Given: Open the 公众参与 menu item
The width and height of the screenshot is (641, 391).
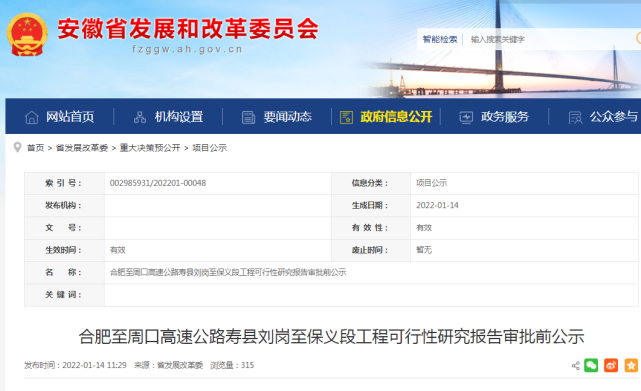Looking at the screenshot, I should [614, 117].
